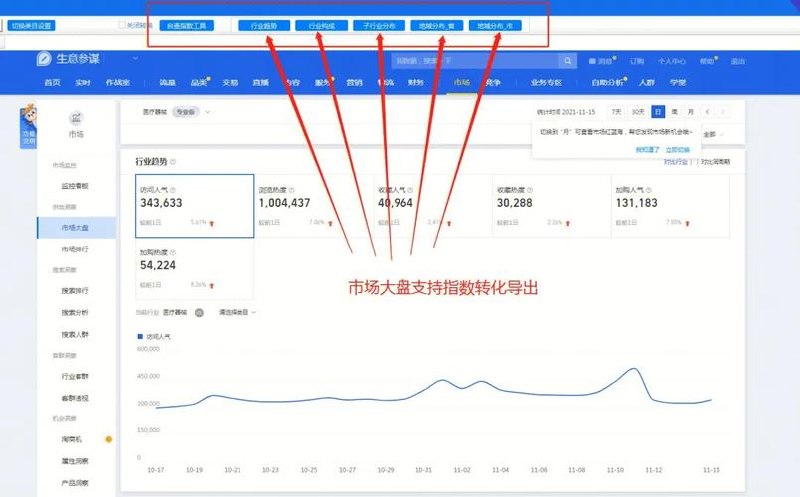
Task: Open the 业务专区 navigation tab
Action: [x=546, y=82]
